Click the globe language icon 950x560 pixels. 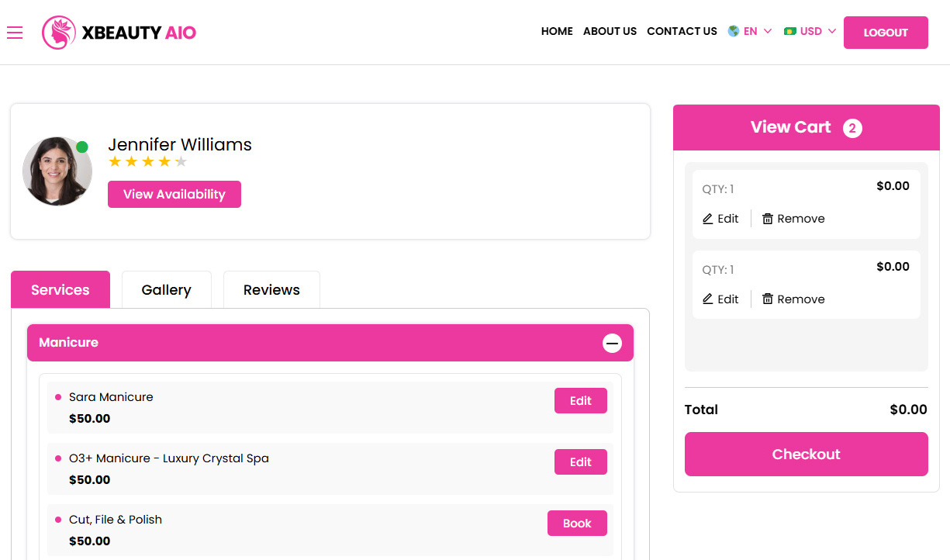tap(734, 32)
